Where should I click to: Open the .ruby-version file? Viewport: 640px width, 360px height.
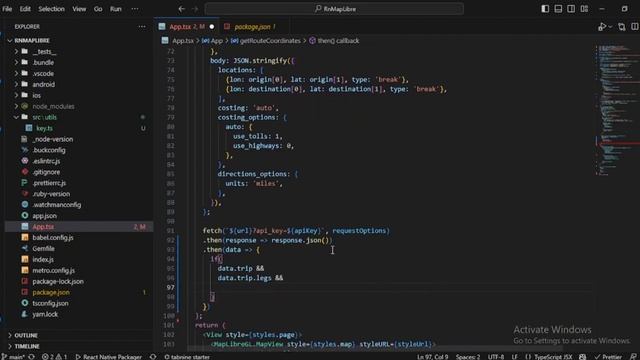pyautogui.click(x=51, y=194)
